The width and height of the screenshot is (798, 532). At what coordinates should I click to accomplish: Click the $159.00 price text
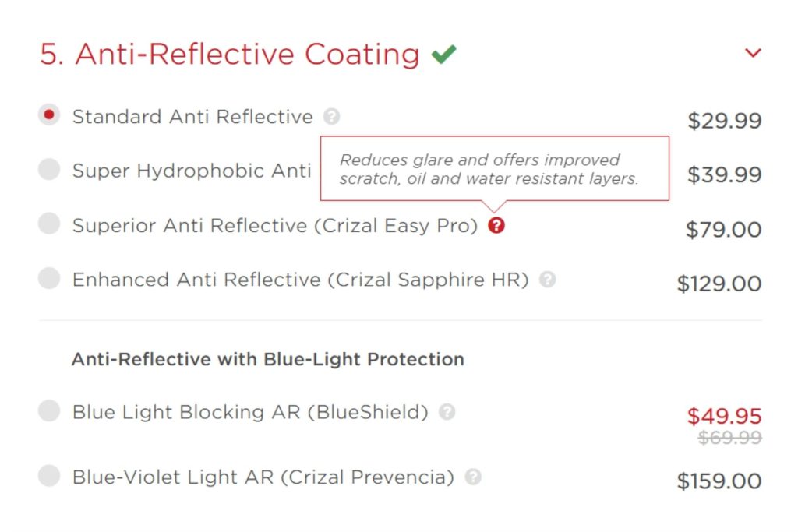point(720,481)
